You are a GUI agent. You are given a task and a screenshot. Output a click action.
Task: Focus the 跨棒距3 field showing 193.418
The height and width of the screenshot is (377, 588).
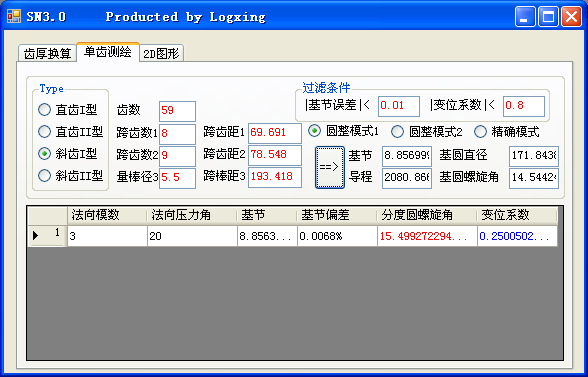pyautogui.click(x=275, y=177)
